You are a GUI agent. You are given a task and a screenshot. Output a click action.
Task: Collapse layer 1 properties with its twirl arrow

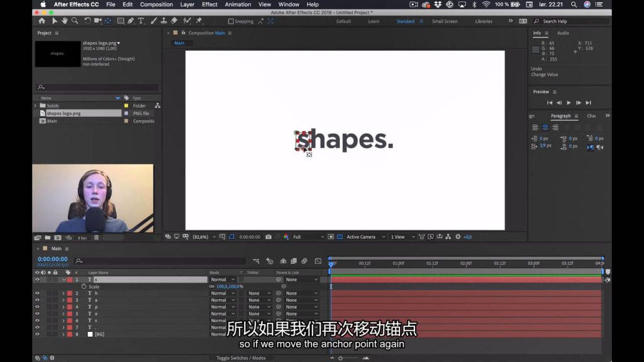pyautogui.click(x=64, y=280)
